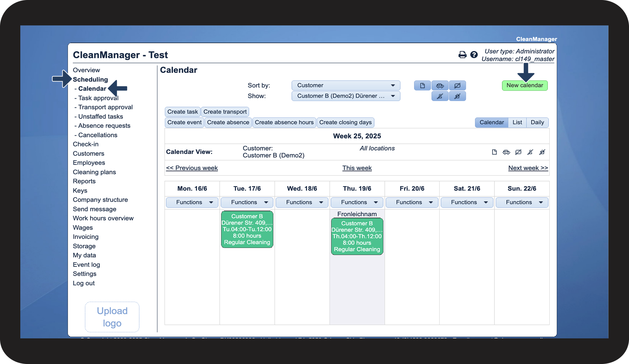Open Task approval in the sidebar

[98, 98]
